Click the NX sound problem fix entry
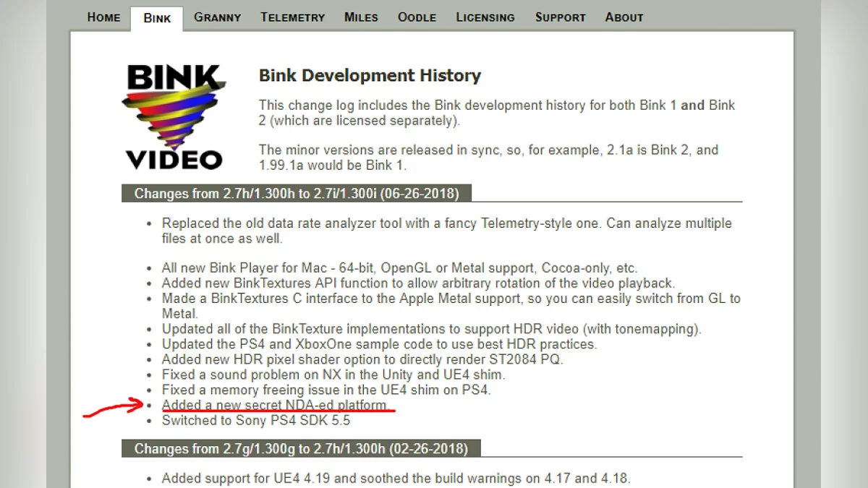Image resolution: width=868 pixels, height=488 pixels. tap(333, 374)
